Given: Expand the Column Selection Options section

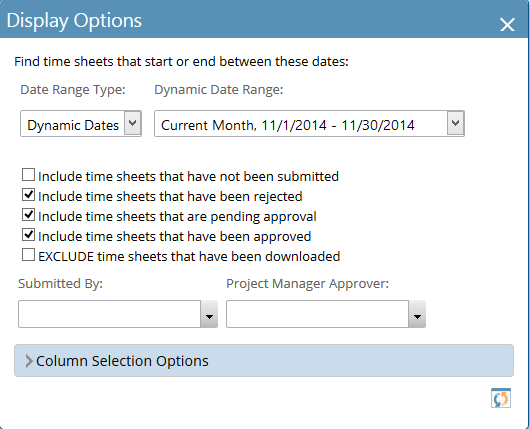Looking at the screenshot, I should point(264,361).
